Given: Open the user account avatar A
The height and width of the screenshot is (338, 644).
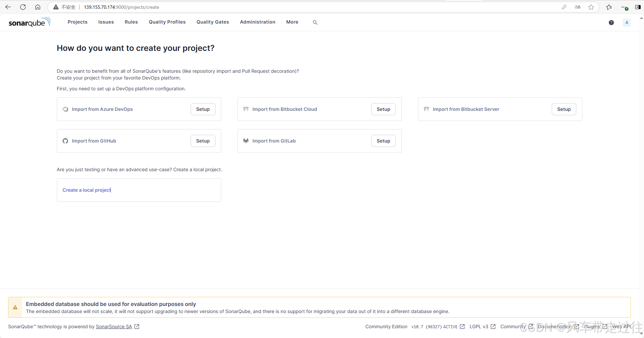Looking at the screenshot, I should [x=627, y=23].
